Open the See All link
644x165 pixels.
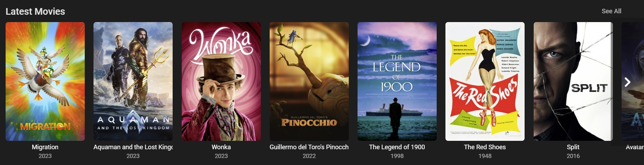pos(611,11)
